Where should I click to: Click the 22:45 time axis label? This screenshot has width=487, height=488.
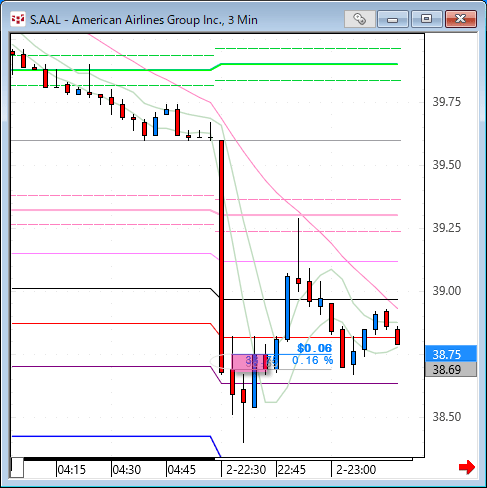[292, 470]
